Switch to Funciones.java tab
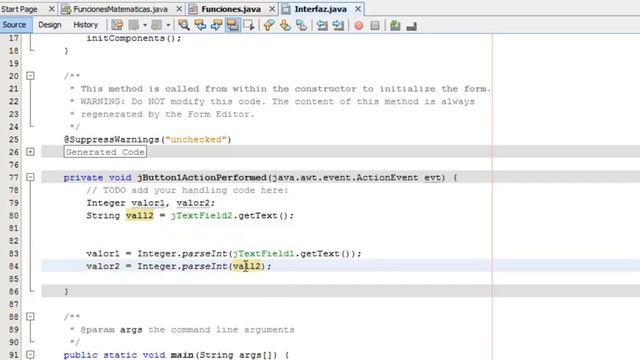 pos(231,9)
